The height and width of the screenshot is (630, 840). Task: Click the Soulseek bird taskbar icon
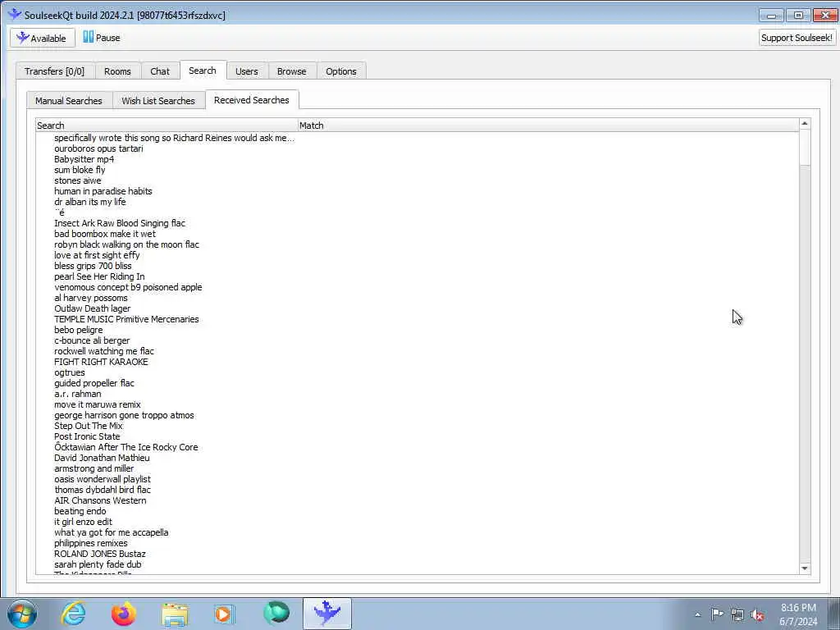pos(327,614)
